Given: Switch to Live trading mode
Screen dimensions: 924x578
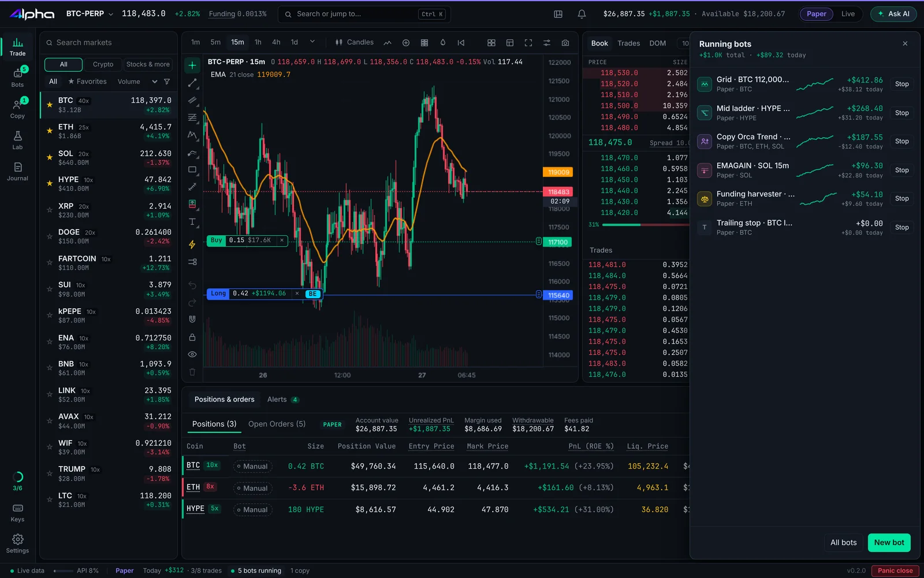Looking at the screenshot, I should pos(848,14).
